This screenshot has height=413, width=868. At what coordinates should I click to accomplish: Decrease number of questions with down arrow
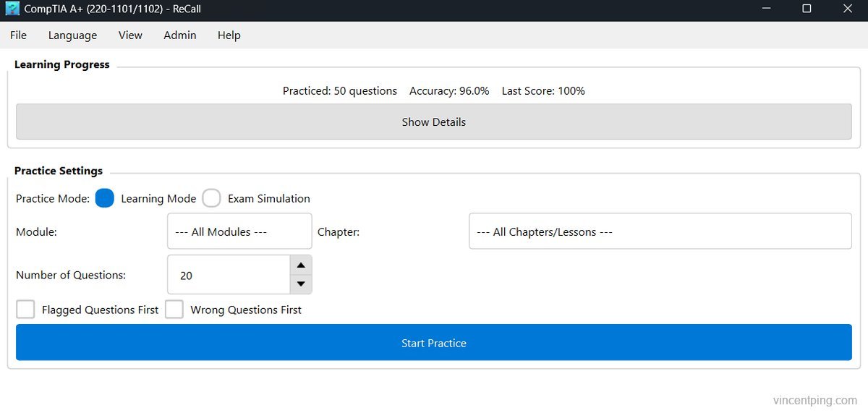[x=301, y=284]
